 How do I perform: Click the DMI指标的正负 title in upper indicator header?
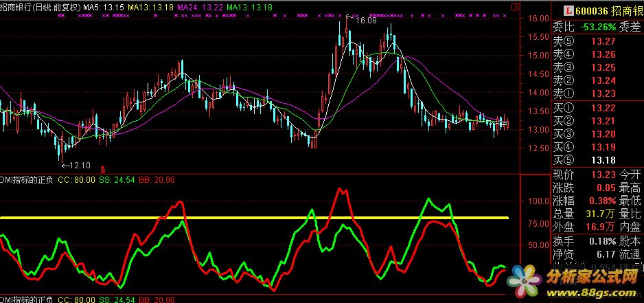click(x=27, y=180)
